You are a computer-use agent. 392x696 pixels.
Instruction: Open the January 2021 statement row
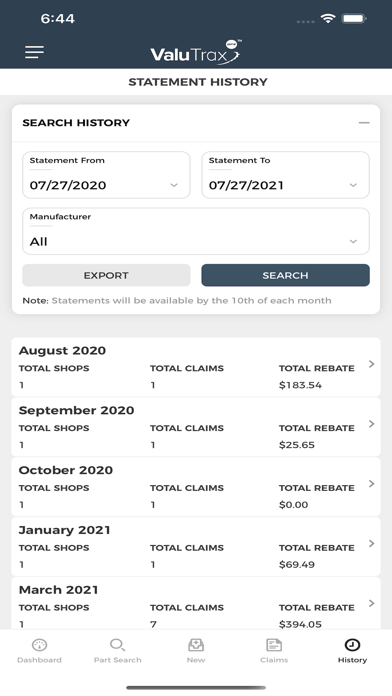(x=196, y=547)
